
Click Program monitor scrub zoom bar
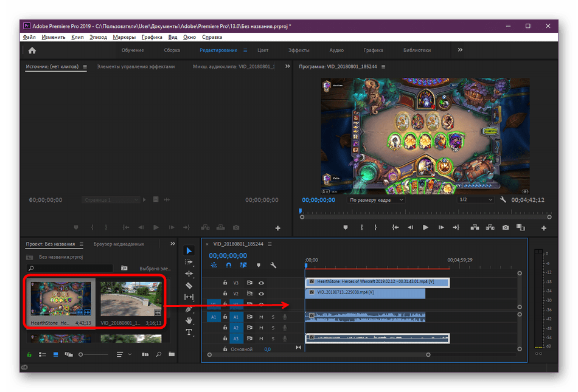point(425,217)
